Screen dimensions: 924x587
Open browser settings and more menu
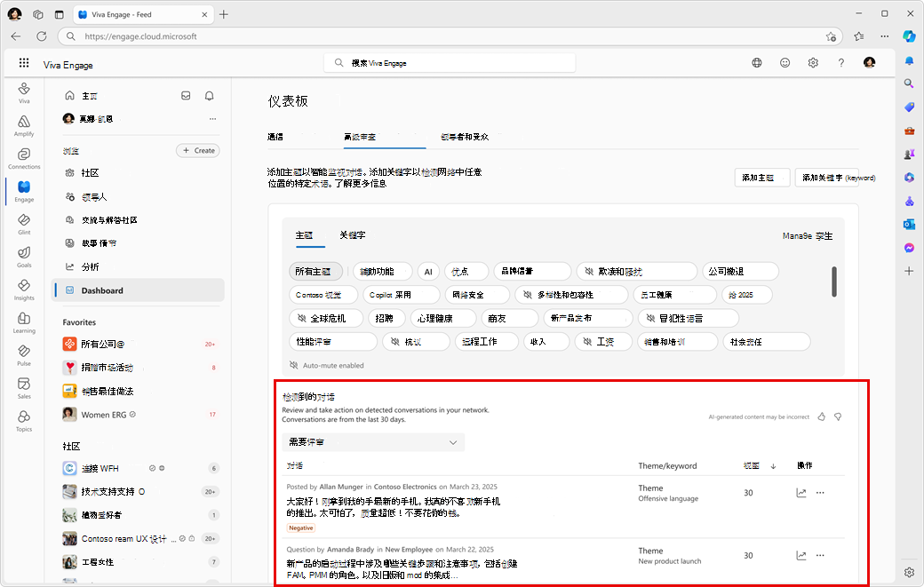885,36
